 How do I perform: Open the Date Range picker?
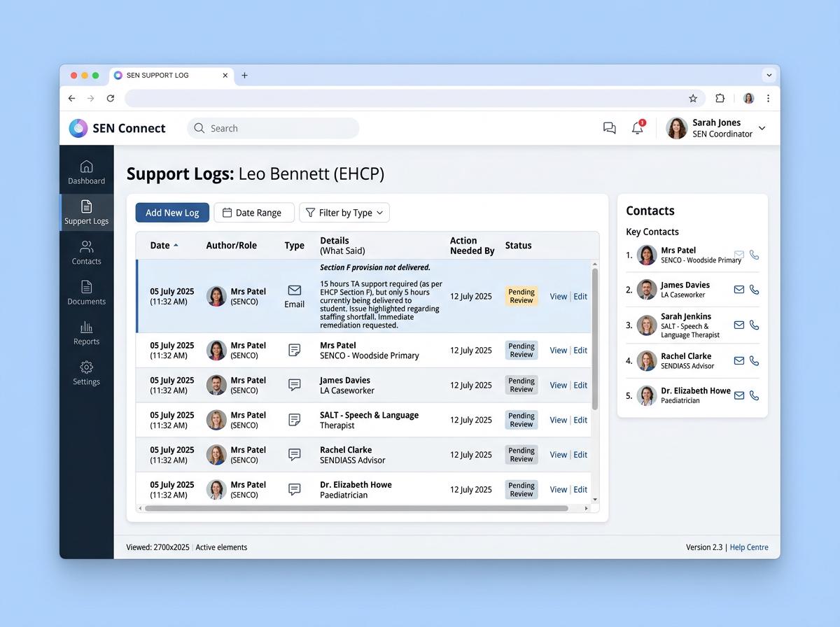254,213
